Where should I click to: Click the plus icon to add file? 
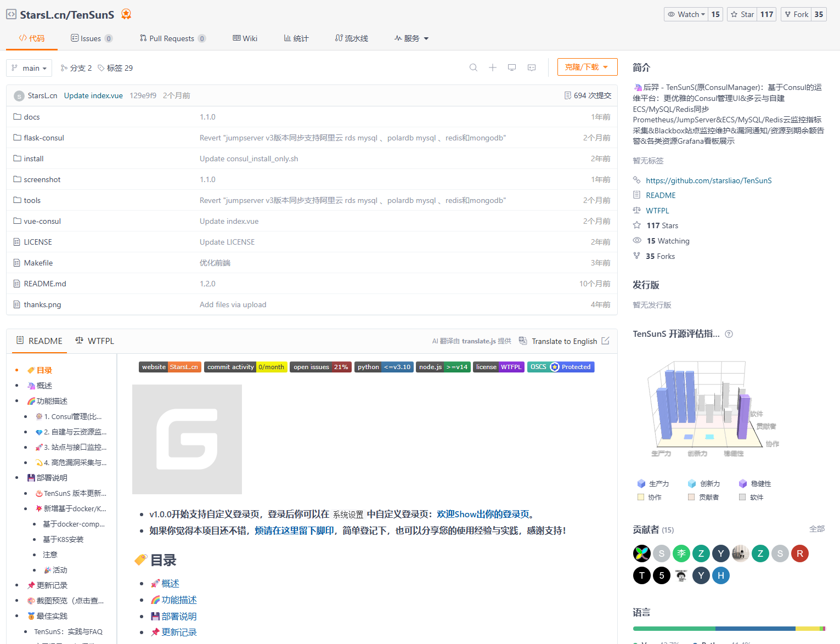(493, 67)
